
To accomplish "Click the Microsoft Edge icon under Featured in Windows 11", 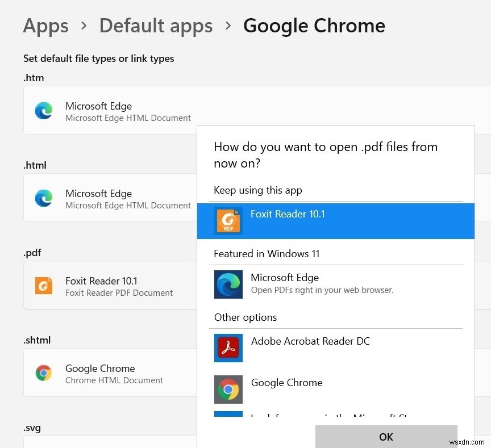I will click(228, 284).
